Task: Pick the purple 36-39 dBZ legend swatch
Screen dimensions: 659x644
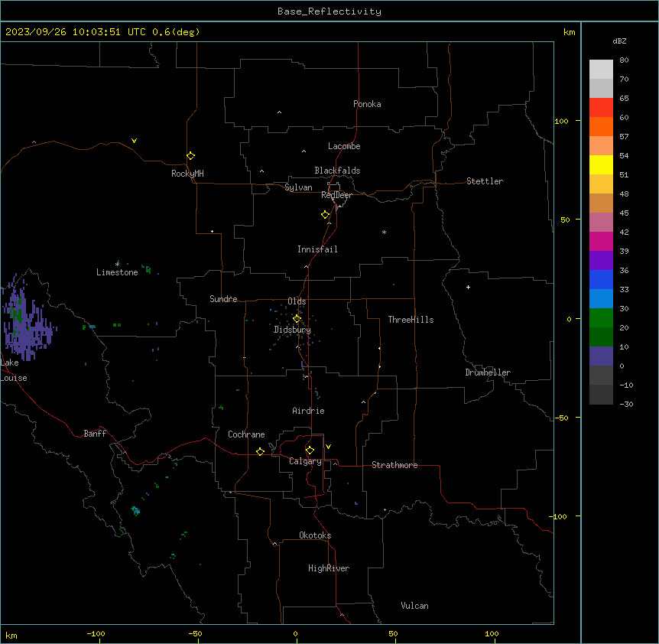Action: [601, 261]
